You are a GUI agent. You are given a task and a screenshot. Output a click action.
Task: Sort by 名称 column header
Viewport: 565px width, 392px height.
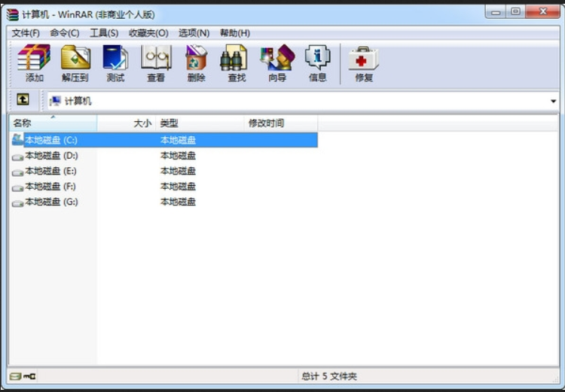(53, 123)
